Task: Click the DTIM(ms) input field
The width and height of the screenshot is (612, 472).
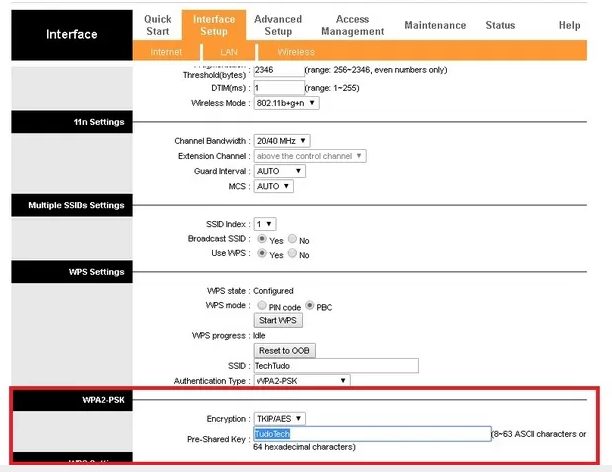Action: coord(279,88)
